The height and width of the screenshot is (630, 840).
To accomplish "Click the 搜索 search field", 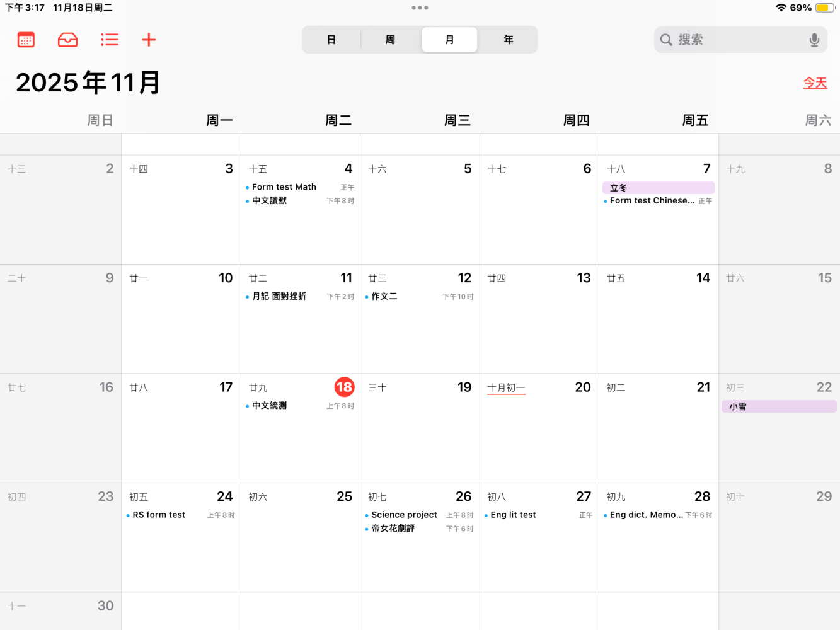I will pyautogui.click(x=740, y=40).
